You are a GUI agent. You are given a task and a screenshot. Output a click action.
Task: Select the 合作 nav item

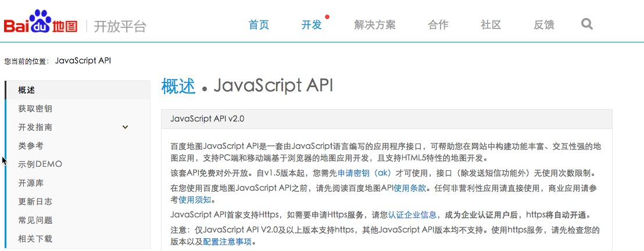tap(438, 24)
